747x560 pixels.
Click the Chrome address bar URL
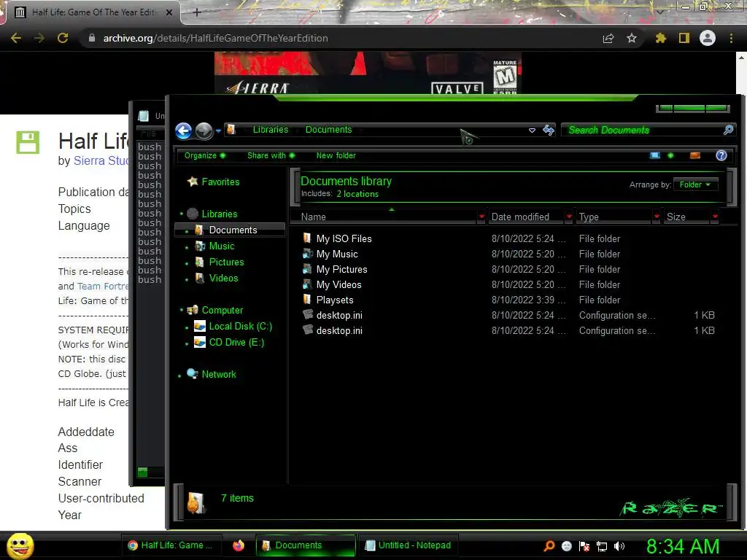coord(215,38)
